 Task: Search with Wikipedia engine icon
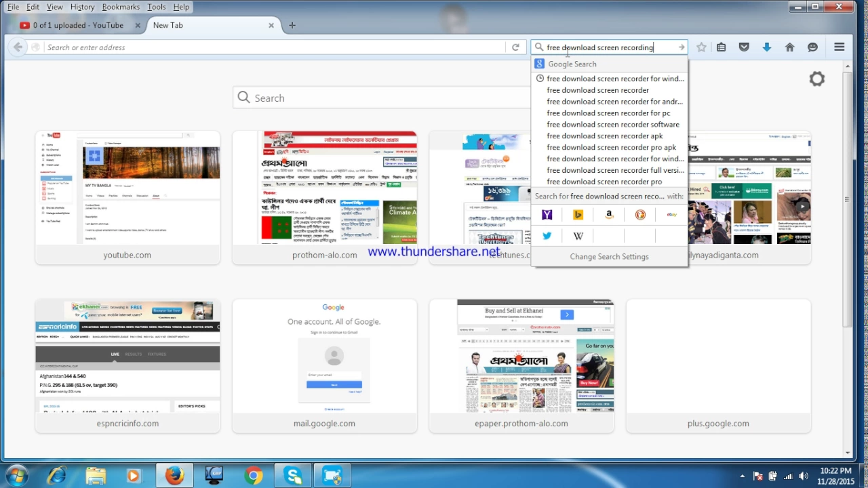578,236
